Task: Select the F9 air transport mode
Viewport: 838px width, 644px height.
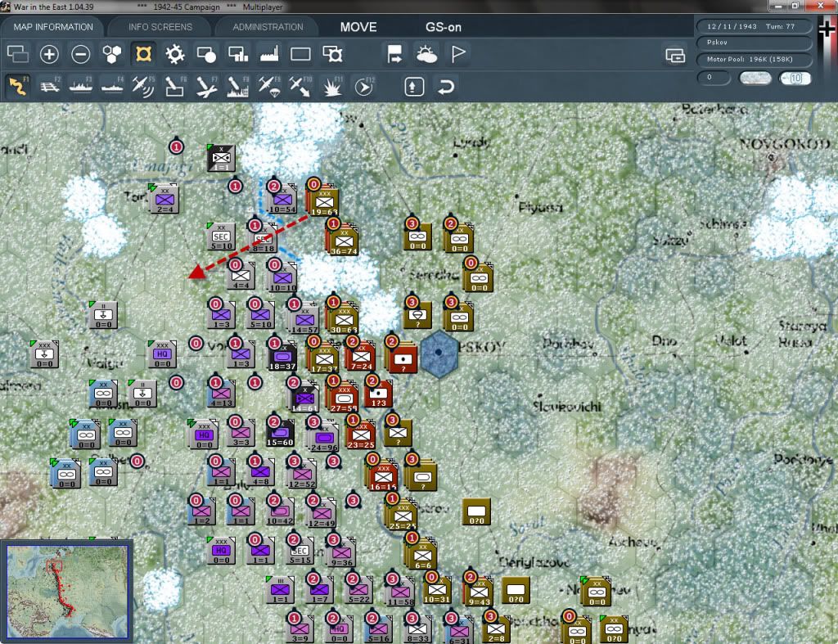Action: (x=268, y=86)
